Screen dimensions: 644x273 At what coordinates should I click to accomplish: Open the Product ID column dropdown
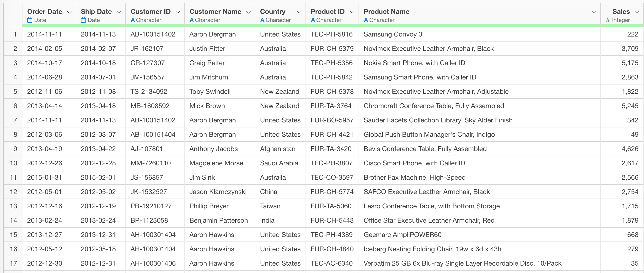click(352, 12)
